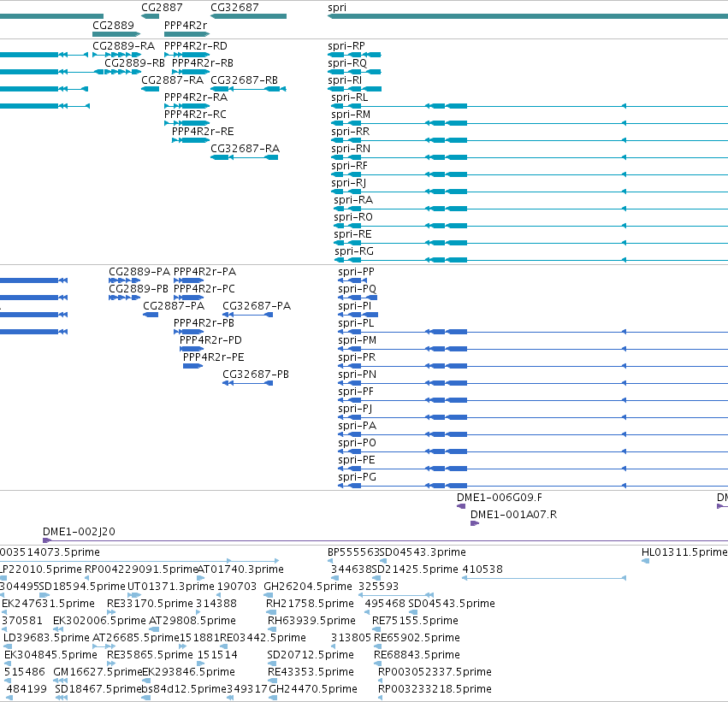Select the spri-PQ protein
This screenshot has width=728, height=702.
coord(357,289)
